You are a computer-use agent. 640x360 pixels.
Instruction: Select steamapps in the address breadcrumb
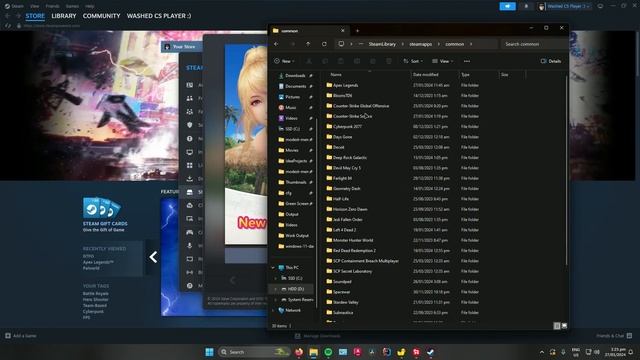click(420, 44)
